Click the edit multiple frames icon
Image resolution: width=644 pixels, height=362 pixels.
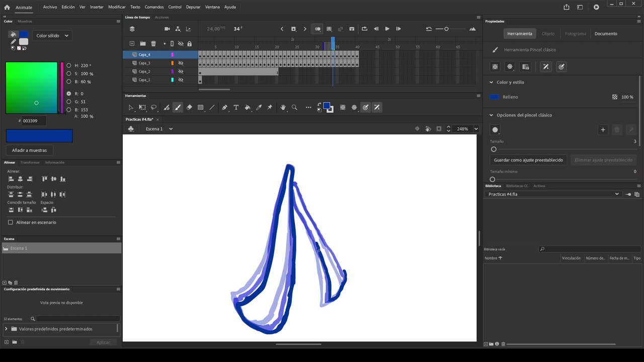pyautogui.click(x=329, y=29)
